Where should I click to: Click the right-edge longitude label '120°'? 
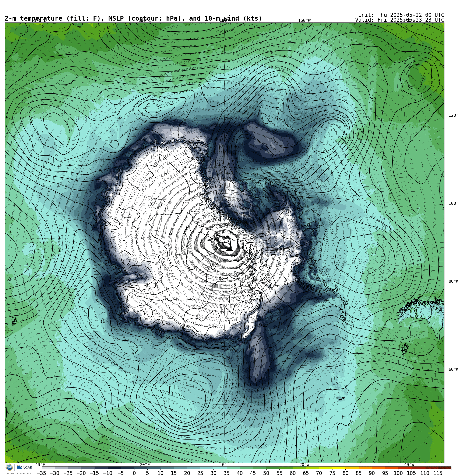(453, 115)
